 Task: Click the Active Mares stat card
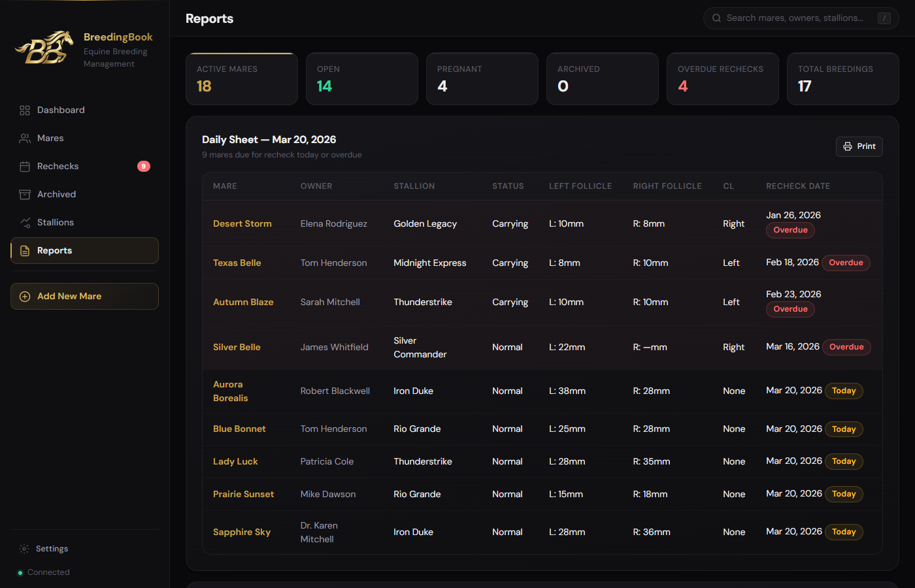242,79
